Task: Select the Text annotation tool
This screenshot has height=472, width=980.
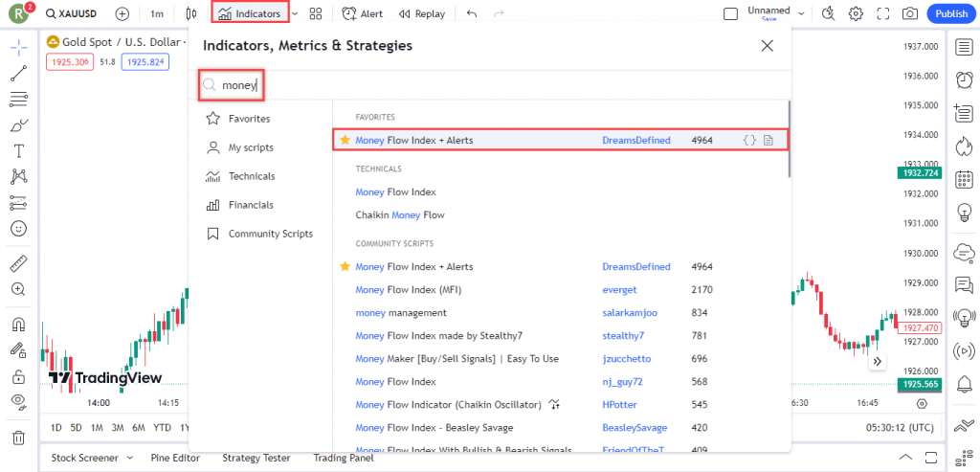Action: click(19, 150)
